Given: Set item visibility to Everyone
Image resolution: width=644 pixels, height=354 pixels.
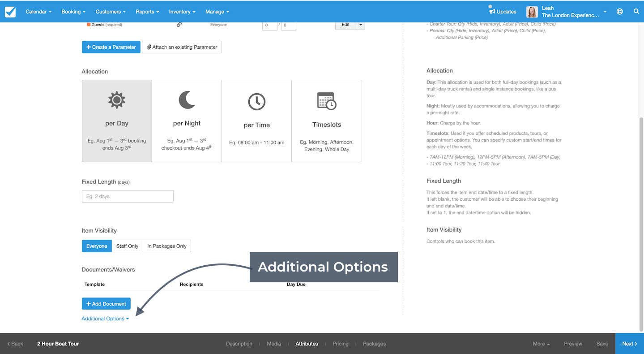Looking at the screenshot, I should coord(97,246).
